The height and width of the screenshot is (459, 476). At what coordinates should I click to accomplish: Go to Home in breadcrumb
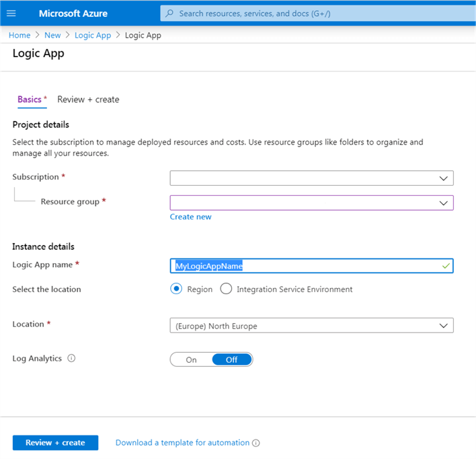coord(19,35)
